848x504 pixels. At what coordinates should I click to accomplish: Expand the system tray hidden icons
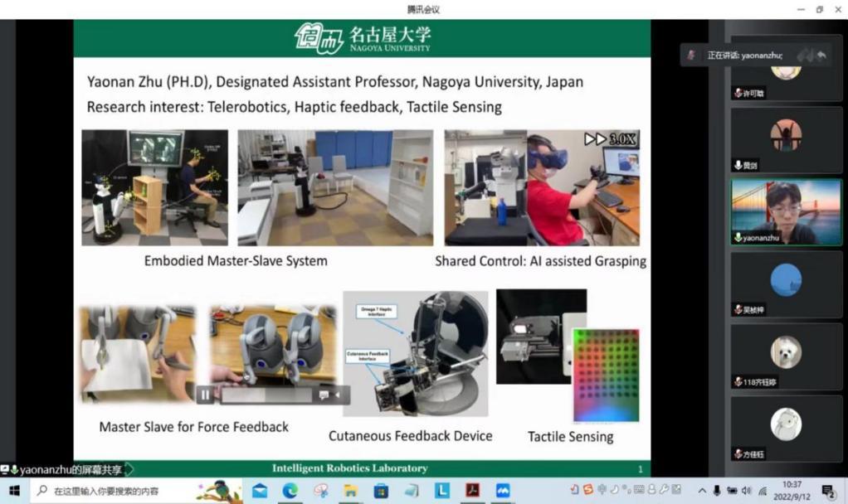(x=702, y=491)
